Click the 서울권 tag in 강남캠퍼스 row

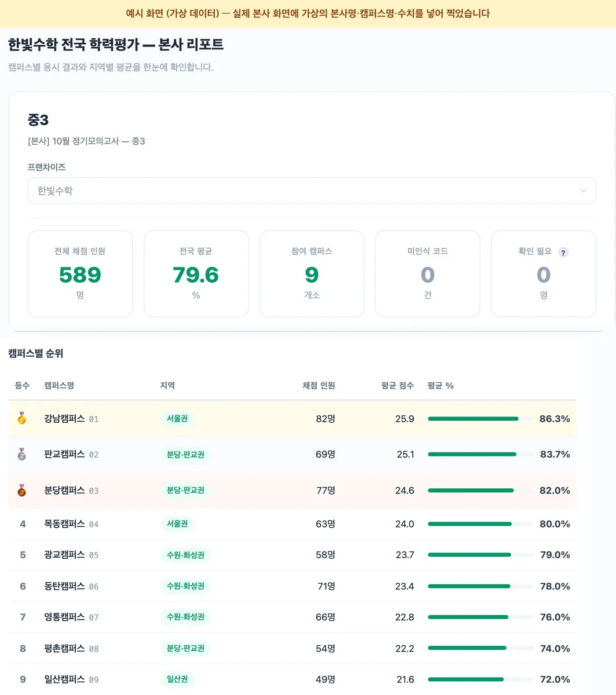click(x=177, y=419)
